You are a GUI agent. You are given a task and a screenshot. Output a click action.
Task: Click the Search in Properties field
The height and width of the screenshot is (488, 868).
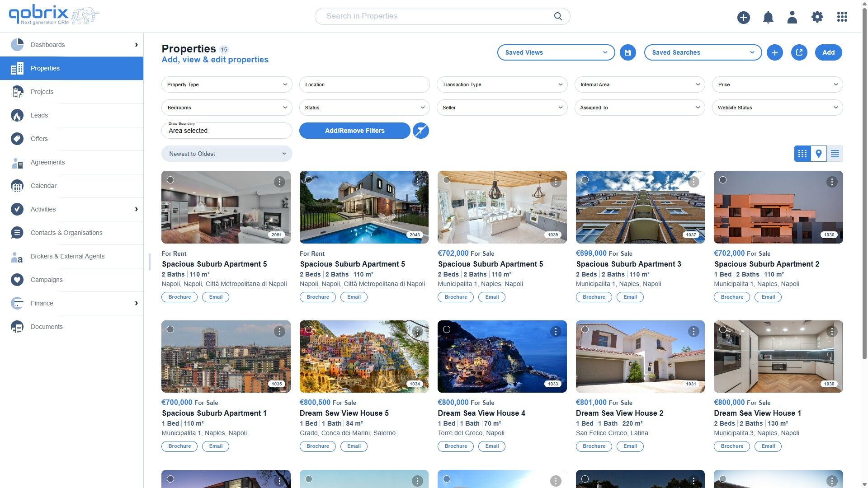[x=434, y=16]
